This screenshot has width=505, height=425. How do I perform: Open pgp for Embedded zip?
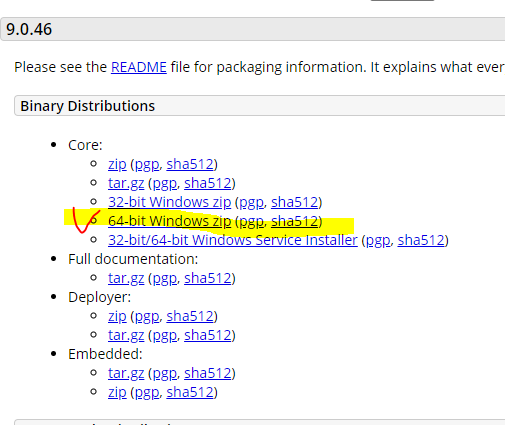click(147, 393)
